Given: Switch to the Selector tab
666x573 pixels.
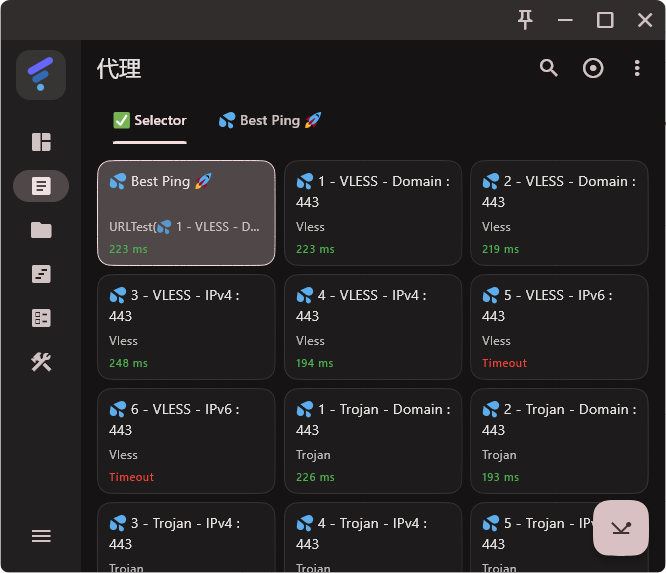Looking at the screenshot, I should coord(150,120).
